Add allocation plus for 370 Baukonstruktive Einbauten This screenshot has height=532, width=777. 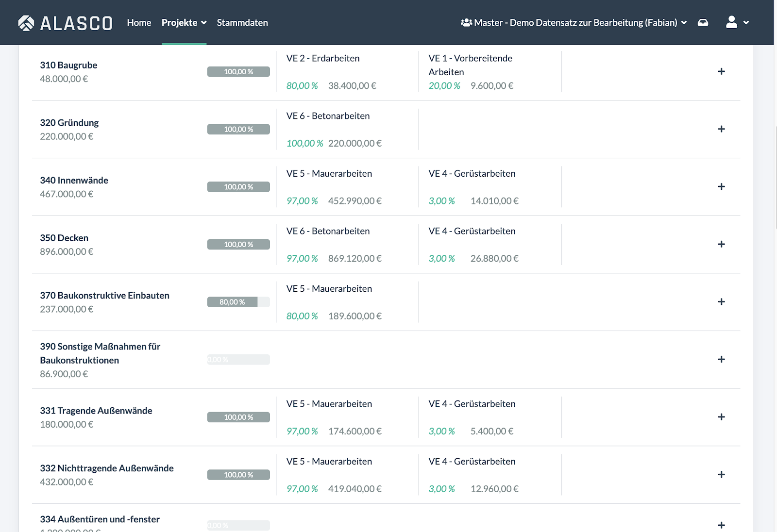[x=721, y=302]
